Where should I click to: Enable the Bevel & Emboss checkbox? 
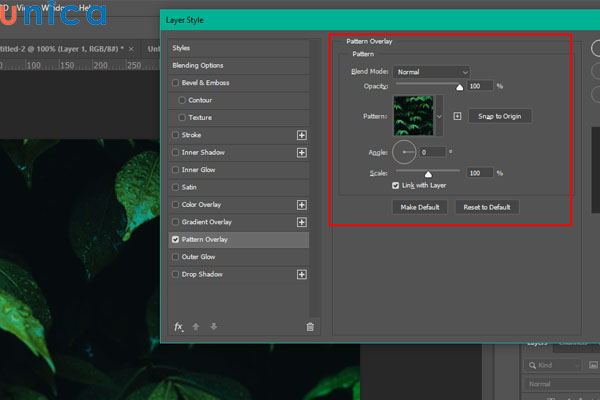(177, 83)
